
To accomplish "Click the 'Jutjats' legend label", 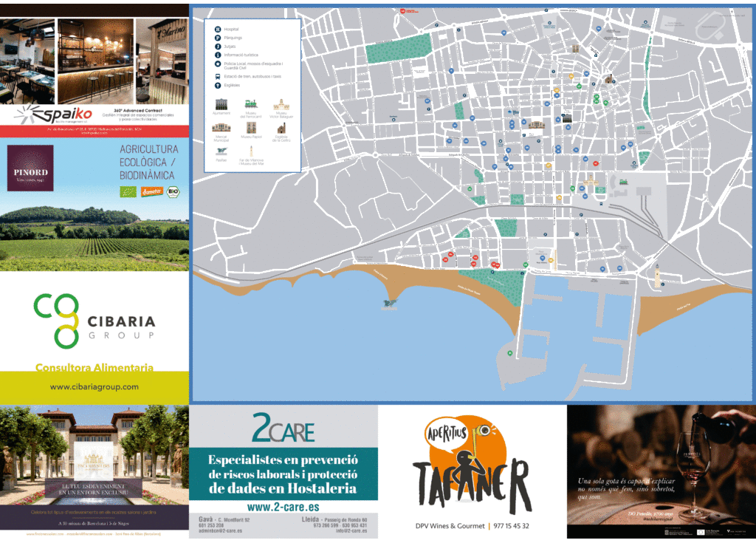I will click(x=230, y=47).
